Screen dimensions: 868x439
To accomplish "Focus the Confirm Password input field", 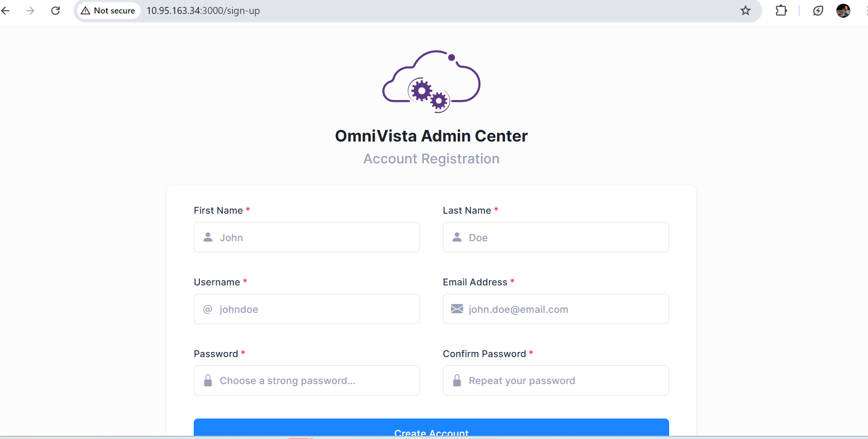I will click(x=556, y=381).
